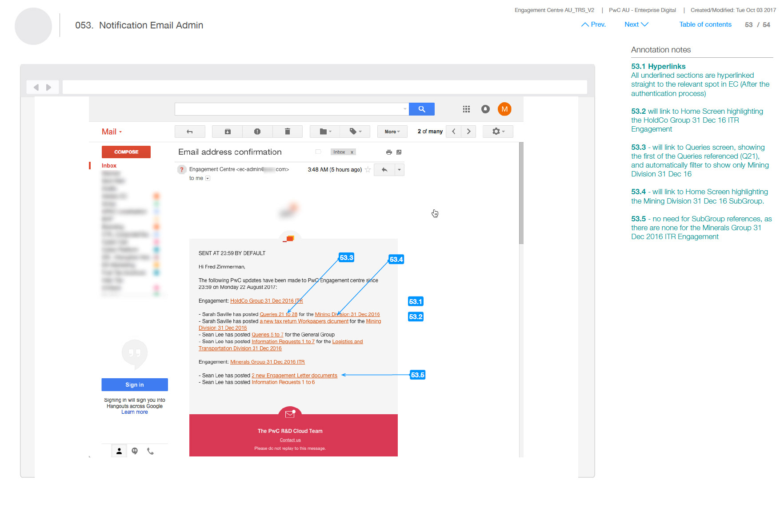Screen dimensions: 784x532
Task: Click the back to inbox arrow button
Action: click(190, 132)
